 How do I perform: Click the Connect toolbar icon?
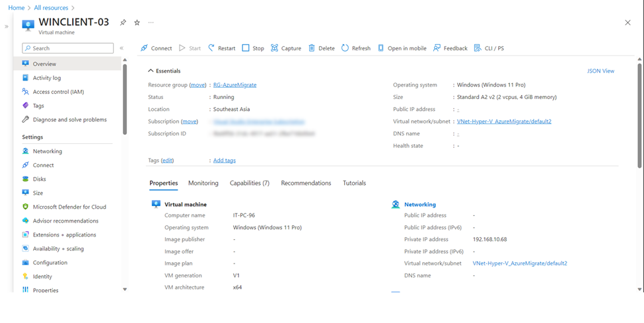click(144, 48)
